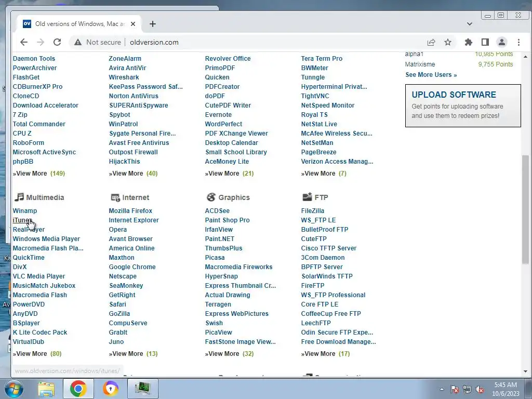View More Multimedia programs (80)
Image resolution: width=532 pixels, height=399 pixels.
[x=37, y=353]
